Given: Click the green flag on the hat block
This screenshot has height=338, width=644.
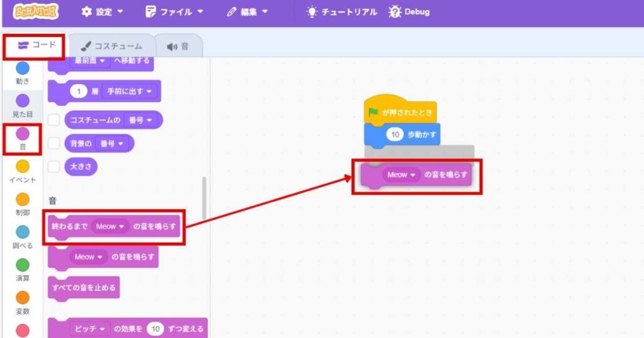Looking at the screenshot, I should (x=373, y=112).
